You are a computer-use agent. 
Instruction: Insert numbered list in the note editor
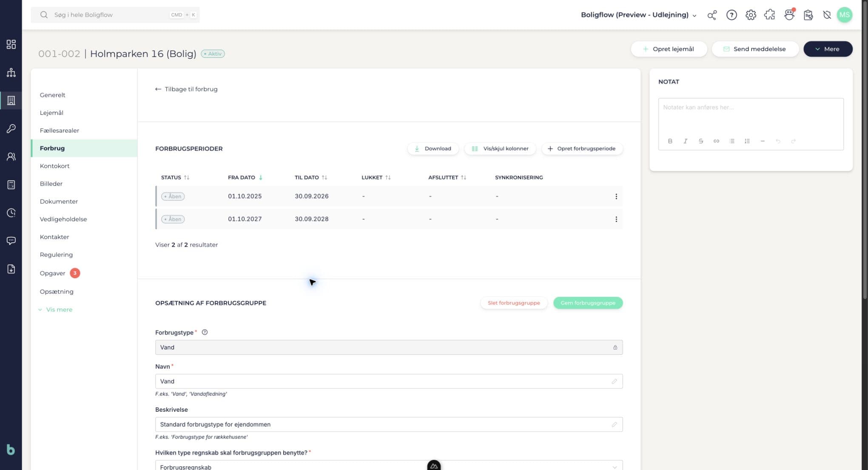747,141
